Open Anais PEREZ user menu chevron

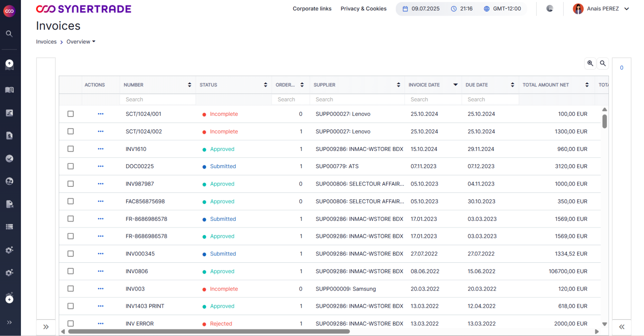tap(626, 9)
